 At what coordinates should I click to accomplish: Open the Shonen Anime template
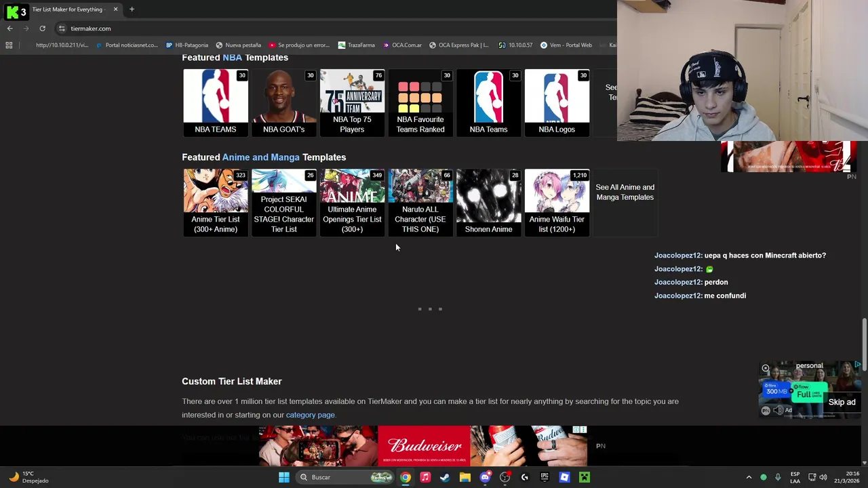pyautogui.click(x=488, y=203)
